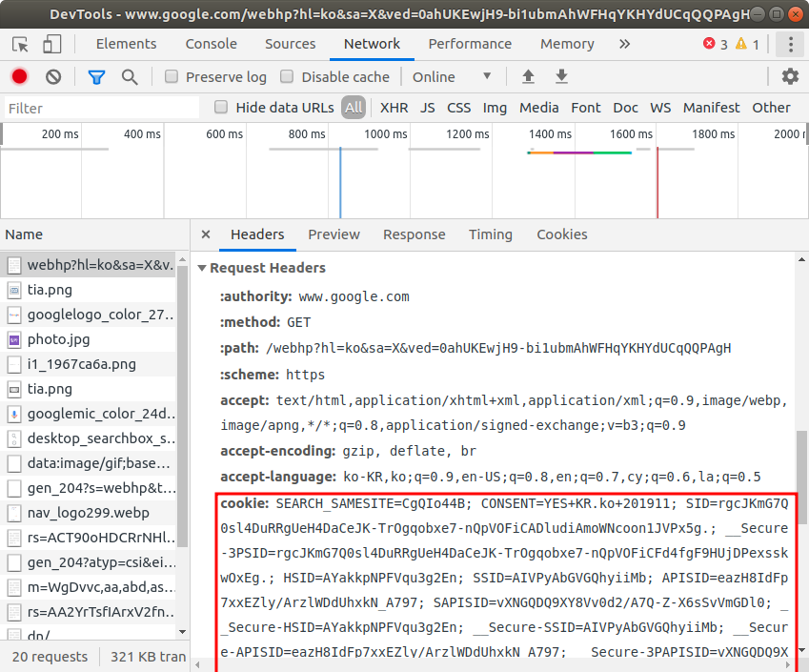Image resolution: width=809 pixels, height=672 pixels.
Task: Toggle the filter funnel icon
Action: pyautogui.click(x=96, y=77)
